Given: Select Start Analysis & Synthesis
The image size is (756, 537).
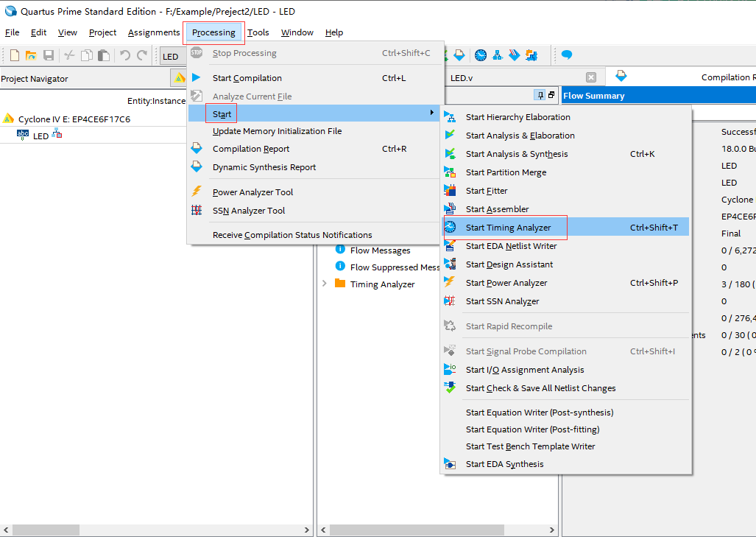Looking at the screenshot, I should 566,154.
